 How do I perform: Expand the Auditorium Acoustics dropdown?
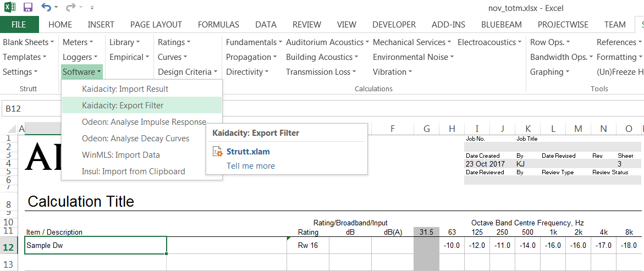pos(328,42)
